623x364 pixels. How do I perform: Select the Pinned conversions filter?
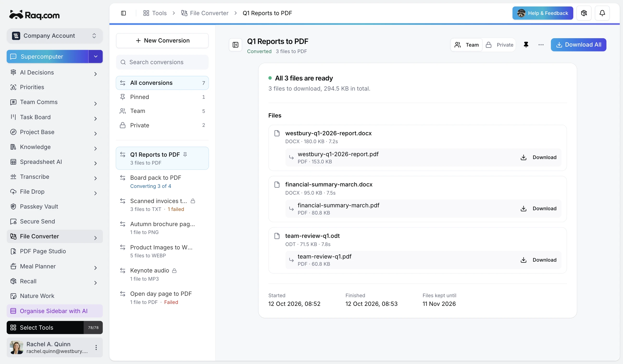162,97
